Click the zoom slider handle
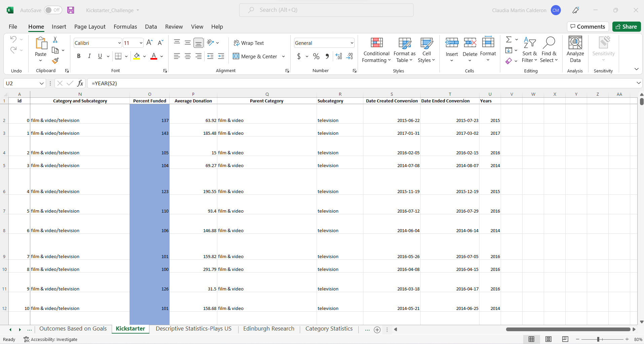644x344 pixels. point(598,339)
